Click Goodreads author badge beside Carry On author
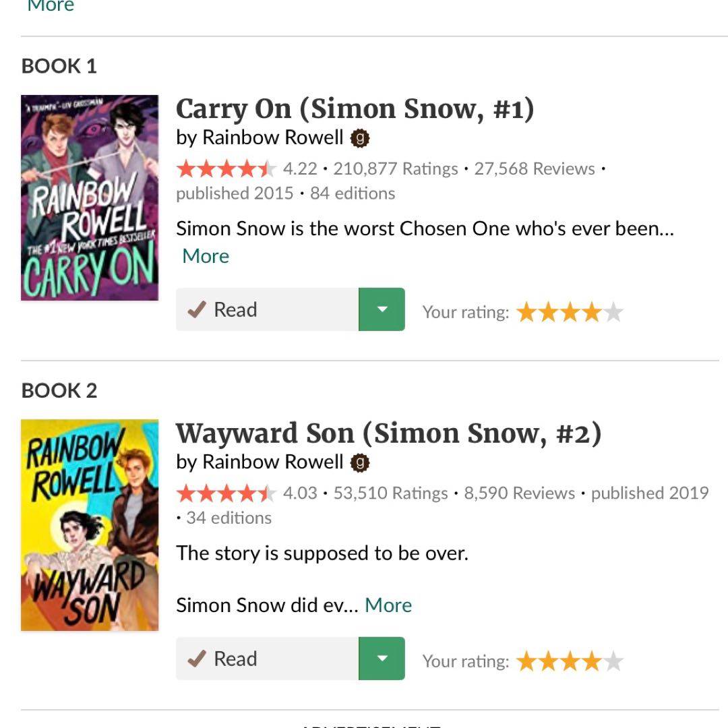This screenshot has height=728, width=728. click(x=361, y=138)
